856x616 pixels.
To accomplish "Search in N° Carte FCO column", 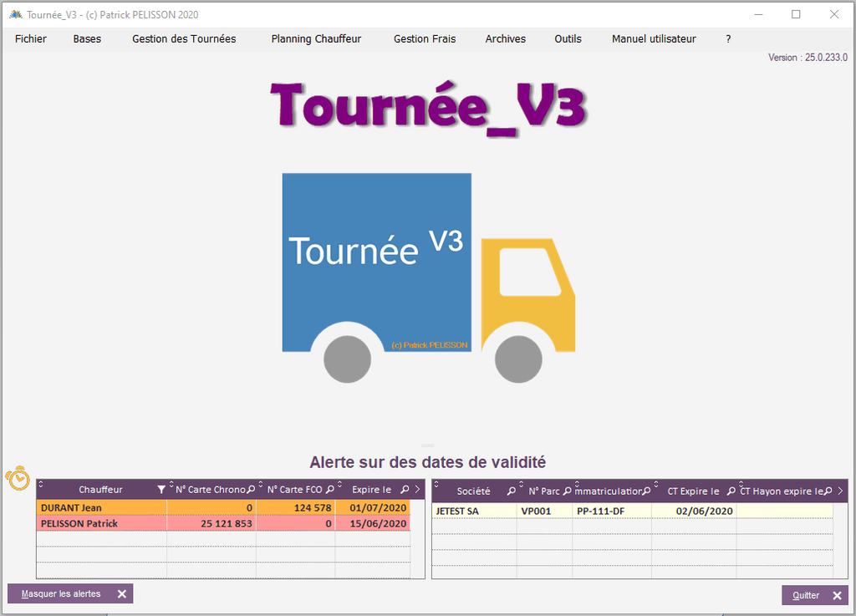I will (x=329, y=490).
